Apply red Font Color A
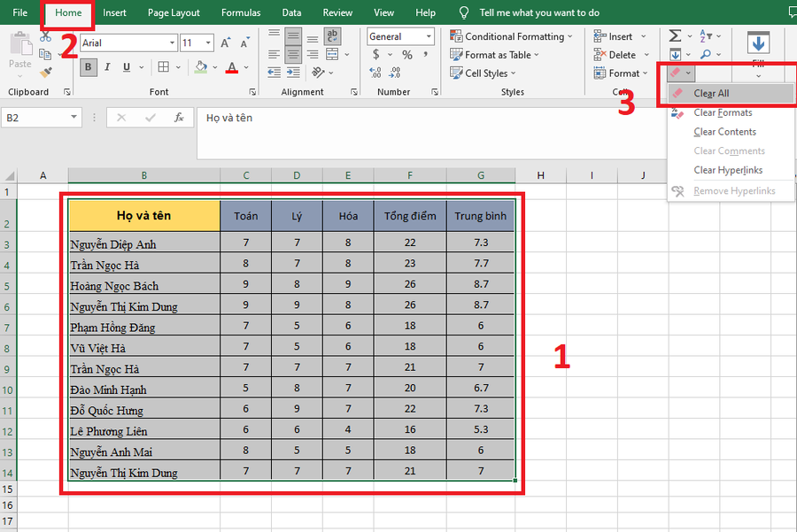797x532 pixels. (232, 67)
